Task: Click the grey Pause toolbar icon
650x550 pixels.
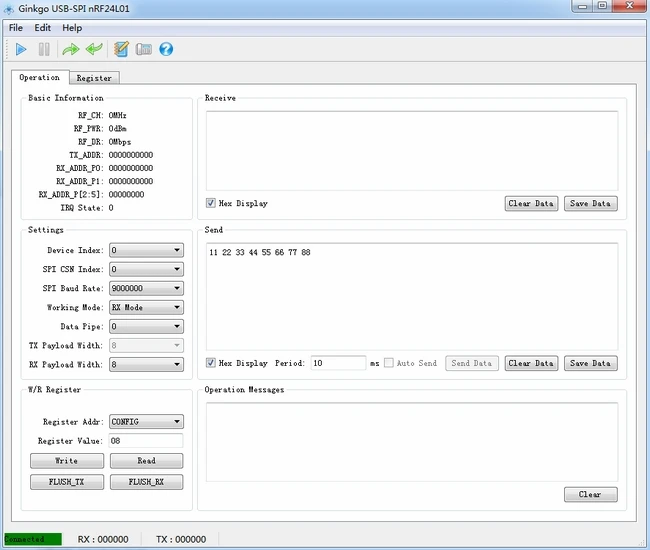Action: [44, 49]
